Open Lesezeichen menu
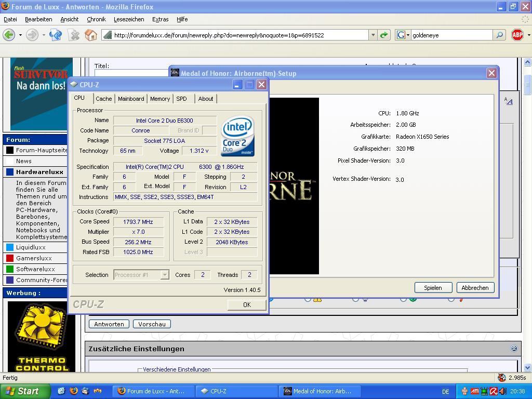The image size is (532, 399). click(129, 19)
